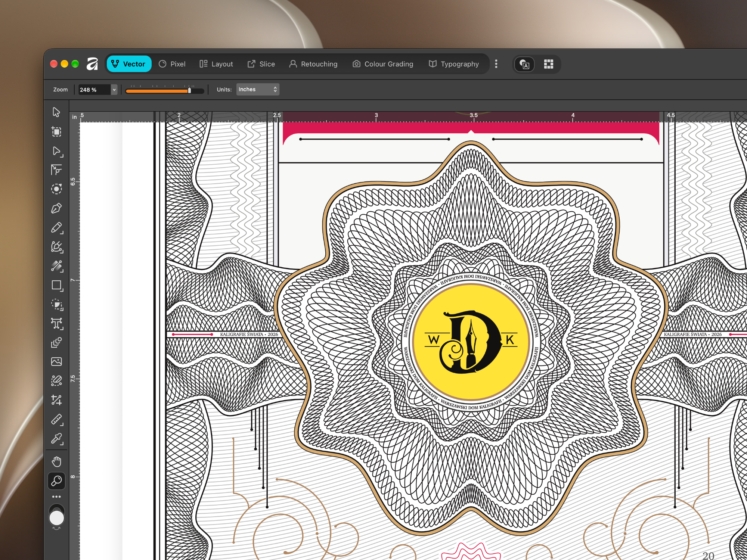Activate the Hand pan tool
This screenshot has width=747, height=560.
[x=56, y=462]
